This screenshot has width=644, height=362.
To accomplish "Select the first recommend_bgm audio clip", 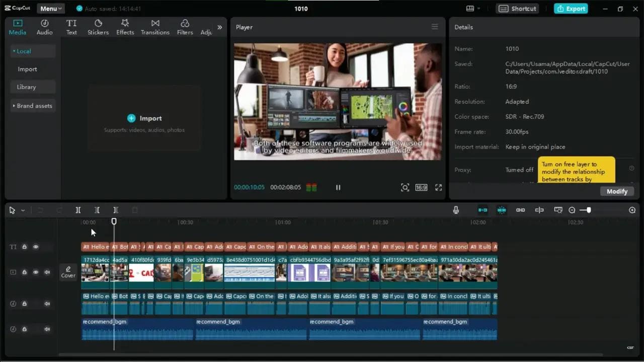I will (x=137, y=329).
